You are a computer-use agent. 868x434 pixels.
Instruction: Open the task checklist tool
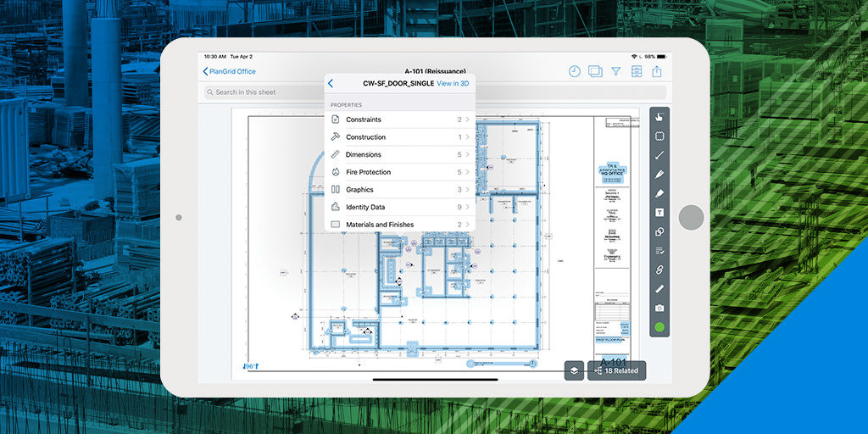pos(659,251)
